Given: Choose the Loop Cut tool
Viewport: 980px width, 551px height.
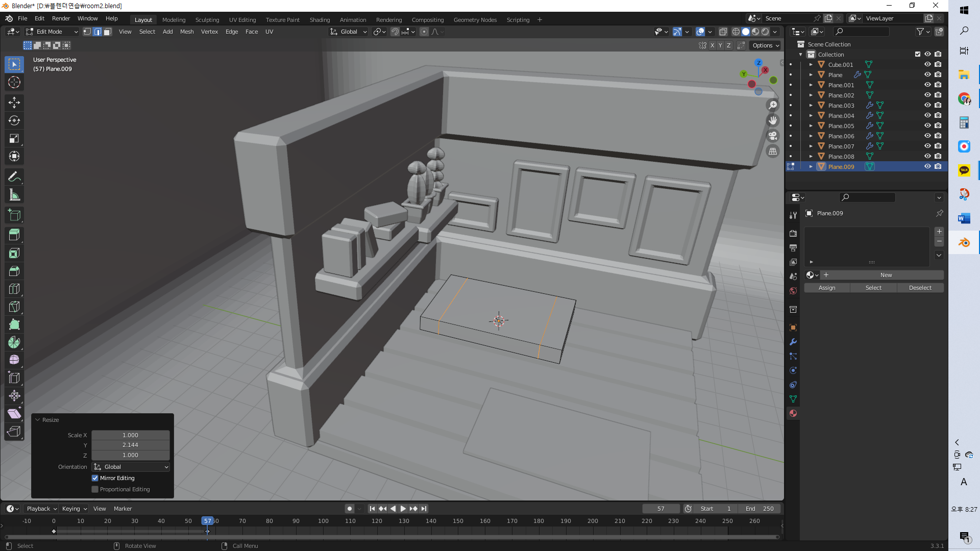Looking at the screenshot, I should point(14,289).
